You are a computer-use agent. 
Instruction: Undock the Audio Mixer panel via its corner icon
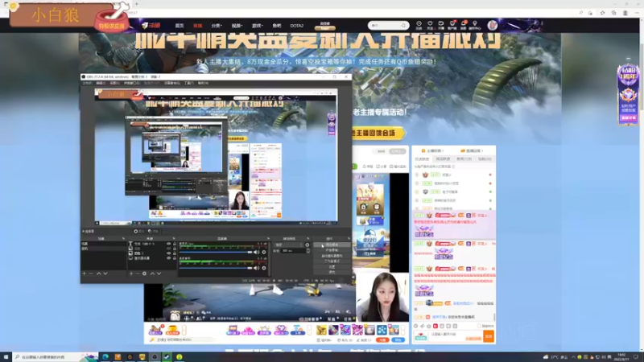(x=269, y=238)
